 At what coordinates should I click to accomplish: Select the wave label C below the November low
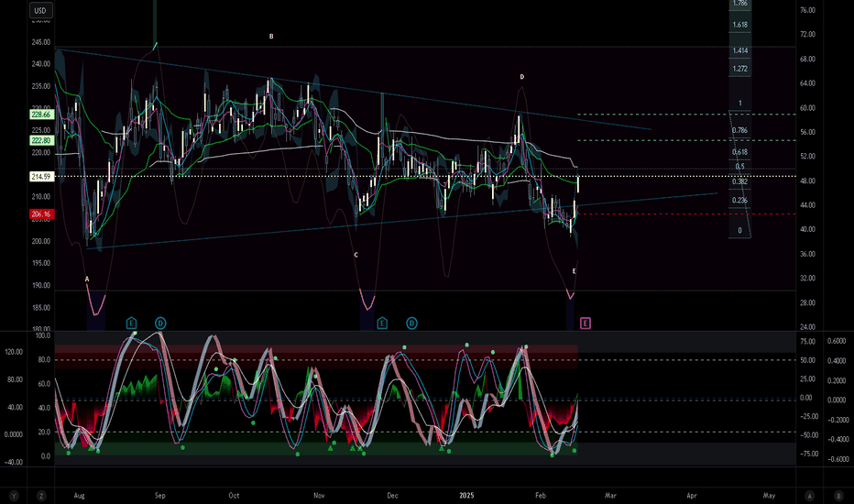click(x=356, y=255)
